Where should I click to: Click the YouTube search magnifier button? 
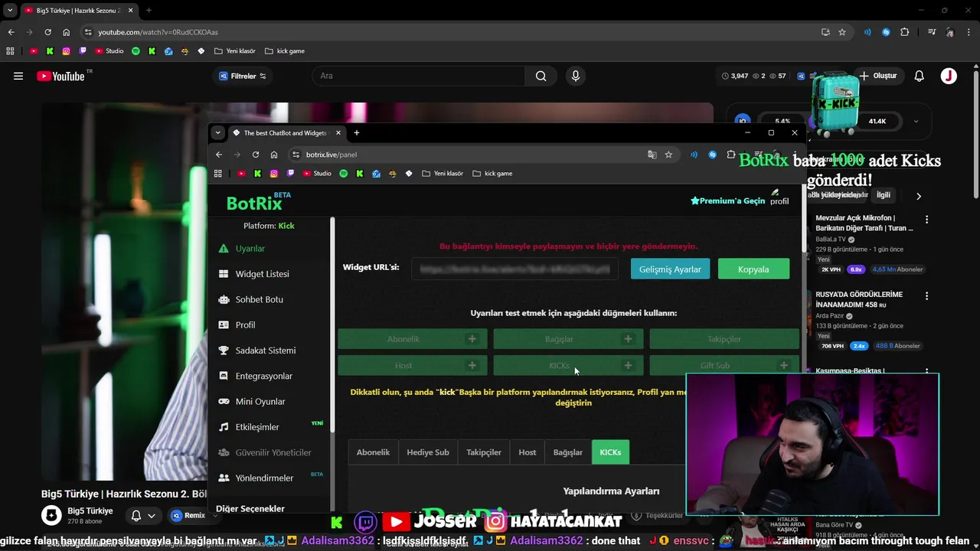(541, 76)
